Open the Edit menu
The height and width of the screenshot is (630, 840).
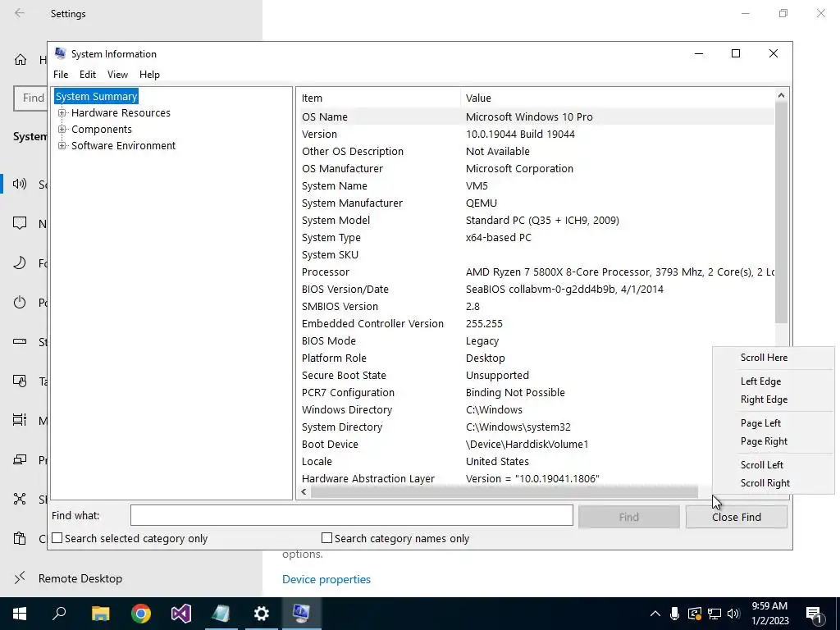pos(87,75)
